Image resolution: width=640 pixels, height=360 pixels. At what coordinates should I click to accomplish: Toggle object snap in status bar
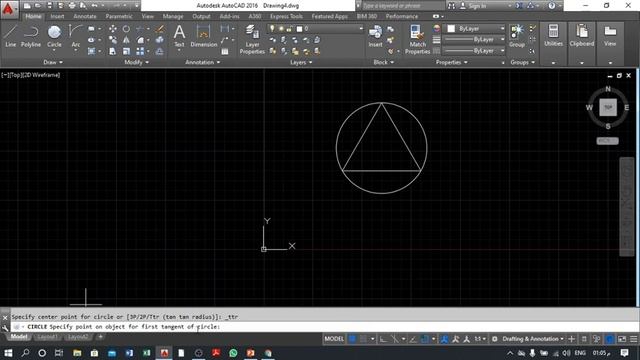coord(424,339)
